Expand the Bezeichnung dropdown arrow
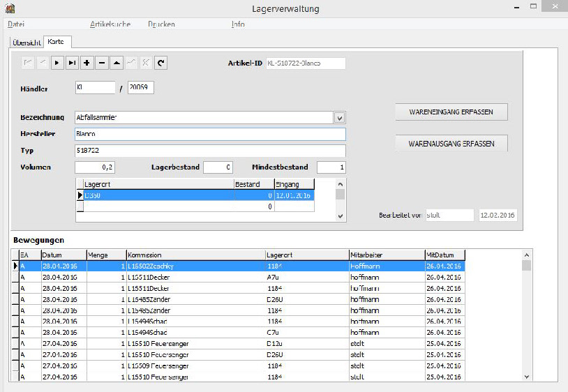Viewport: 568px width, 392px height. point(339,118)
